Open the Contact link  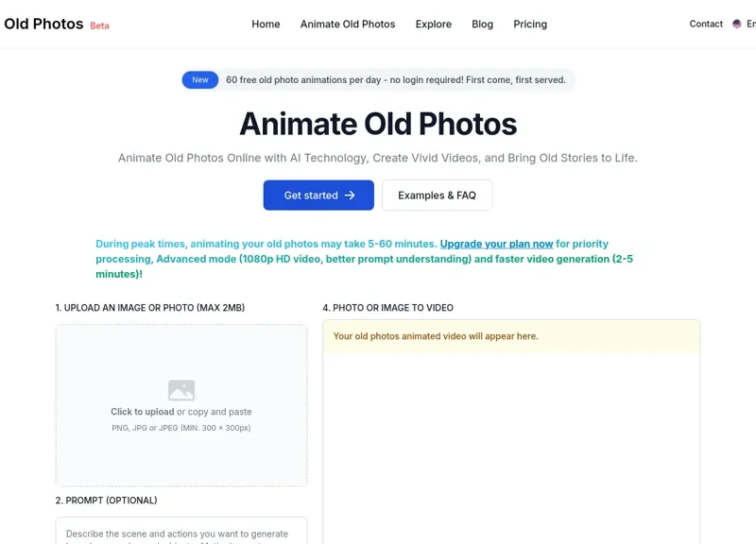pos(706,25)
